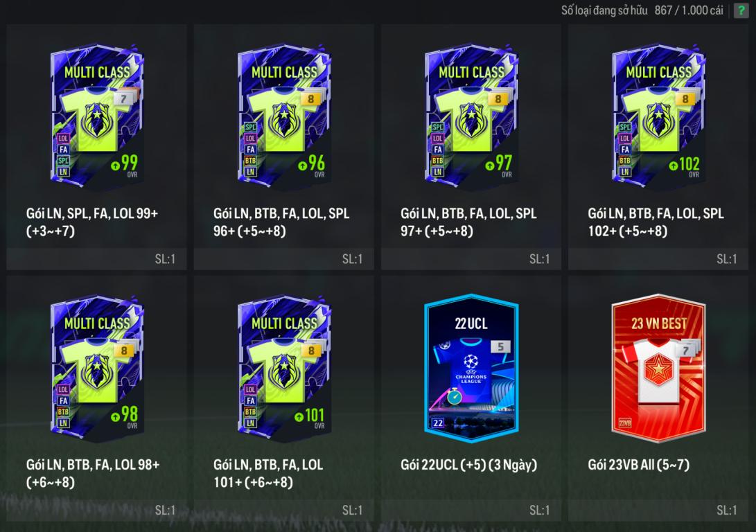The width and height of the screenshot is (756, 532).
Task: Click SL:1 quantity bar under 23VB pack
Action: (658, 510)
